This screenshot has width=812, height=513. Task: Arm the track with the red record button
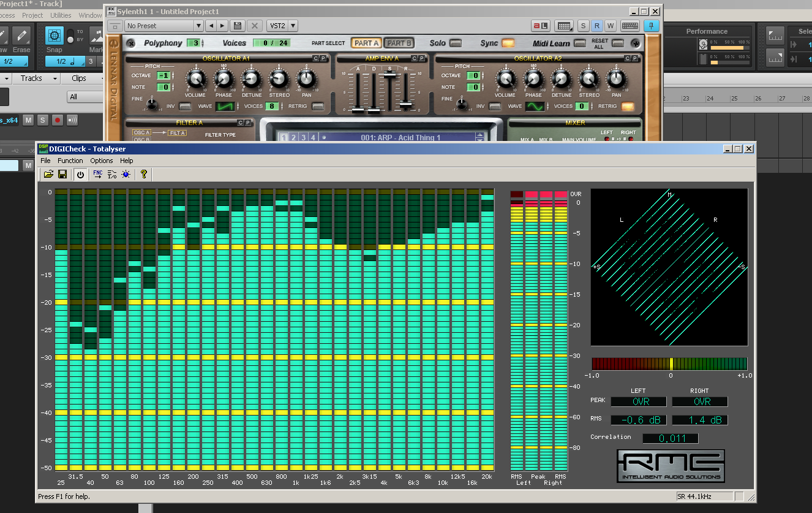[x=58, y=120]
